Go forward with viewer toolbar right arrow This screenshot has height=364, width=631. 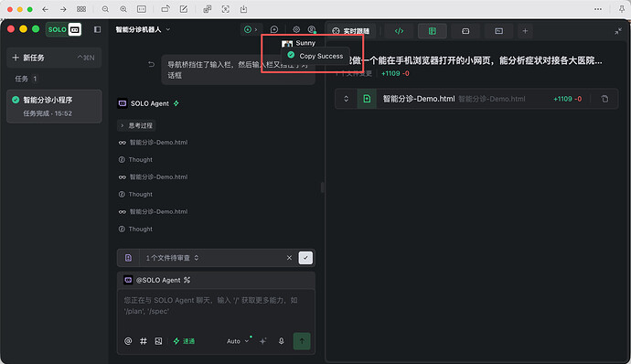click(x=63, y=9)
